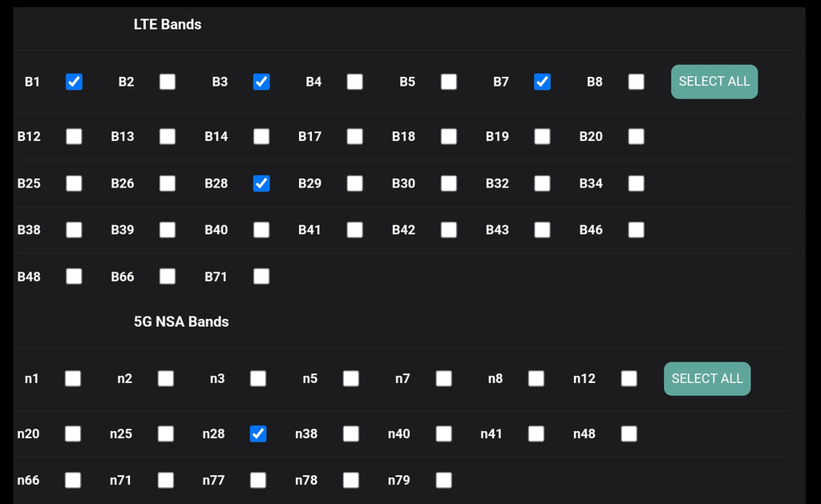The height and width of the screenshot is (504, 821).
Task: Disable the B3 LTE band checkbox
Action: click(261, 82)
